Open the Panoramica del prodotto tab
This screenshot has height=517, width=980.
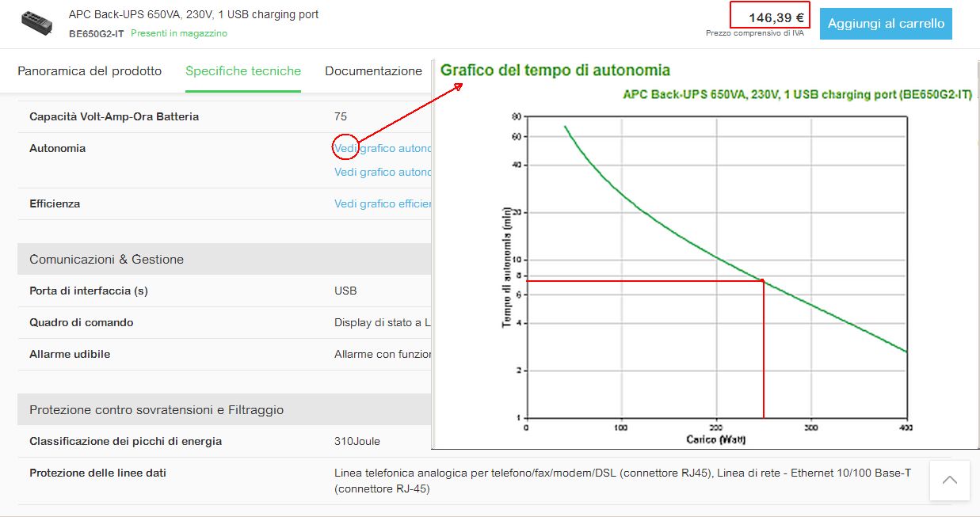click(90, 71)
